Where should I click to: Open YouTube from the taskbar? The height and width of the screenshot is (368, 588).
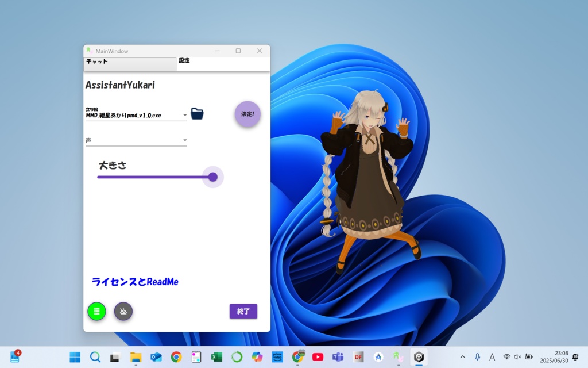click(318, 357)
